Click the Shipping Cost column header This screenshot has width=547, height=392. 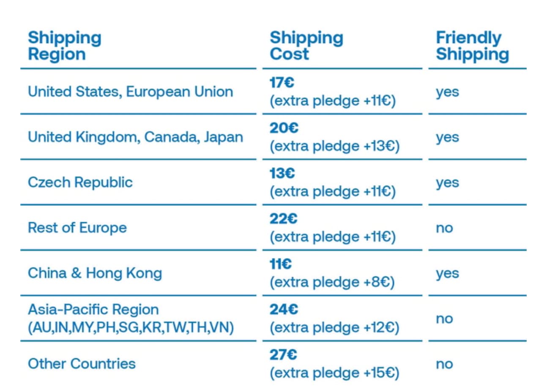pyautogui.click(x=306, y=46)
